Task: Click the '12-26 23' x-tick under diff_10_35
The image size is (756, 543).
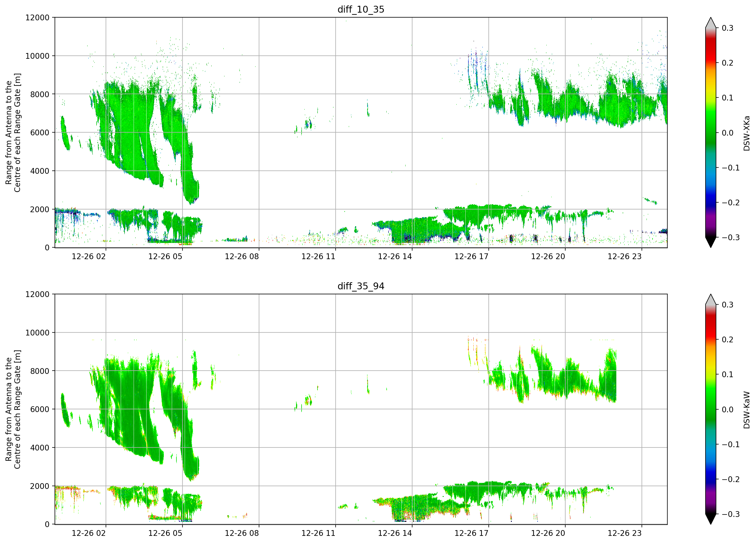Action: tap(625, 256)
